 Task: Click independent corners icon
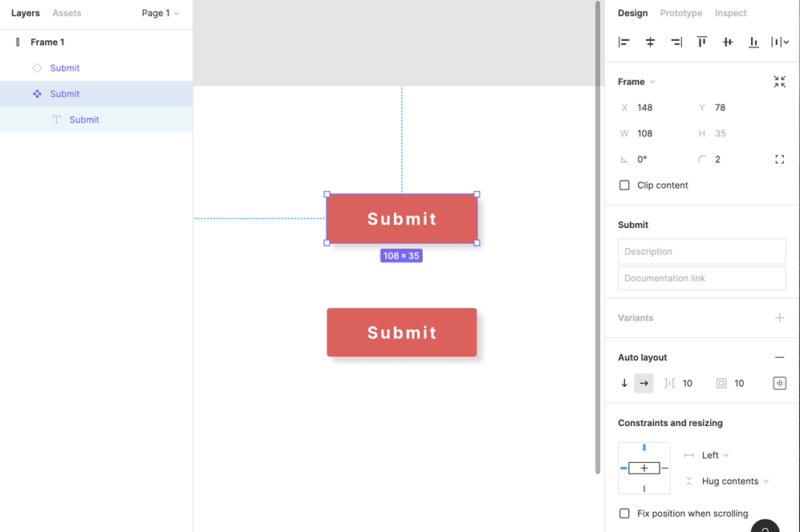[779, 159]
